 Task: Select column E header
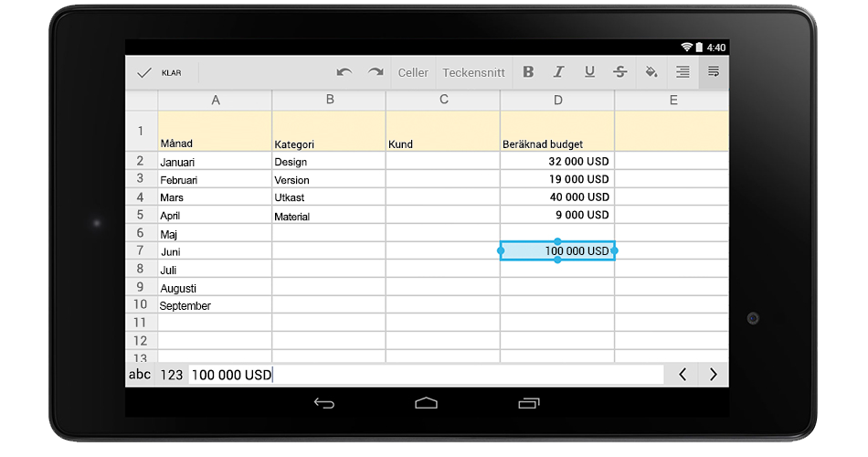click(x=672, y=101)
